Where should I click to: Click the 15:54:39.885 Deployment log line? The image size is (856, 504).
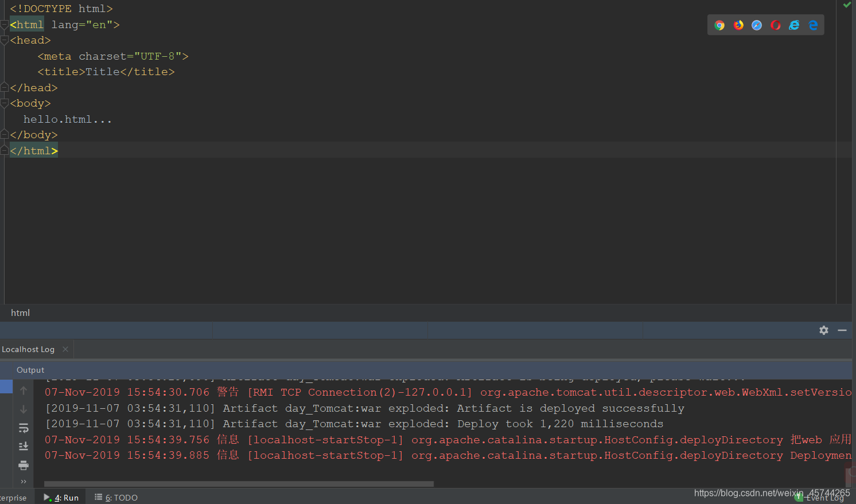448,455
